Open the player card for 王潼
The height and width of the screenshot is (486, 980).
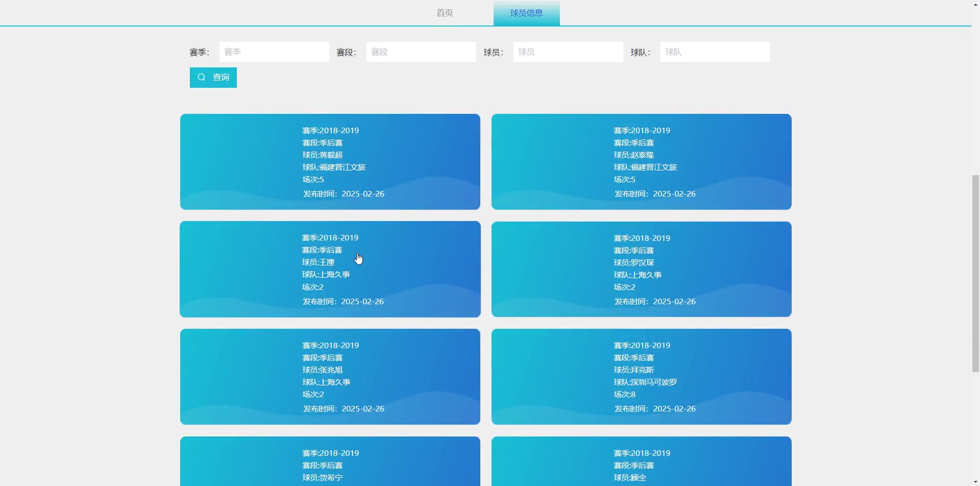(330, 269)
